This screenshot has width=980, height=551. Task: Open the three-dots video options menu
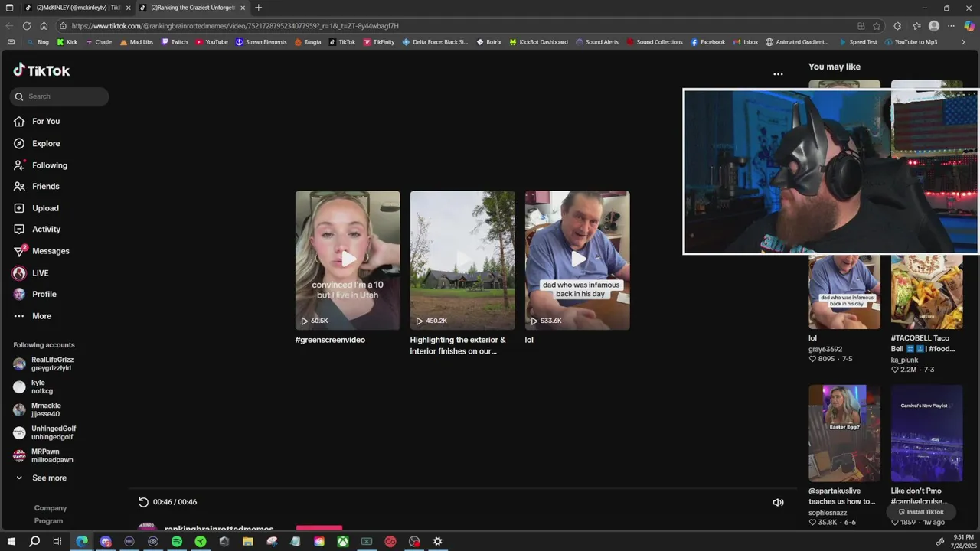[x=778, y=74]
